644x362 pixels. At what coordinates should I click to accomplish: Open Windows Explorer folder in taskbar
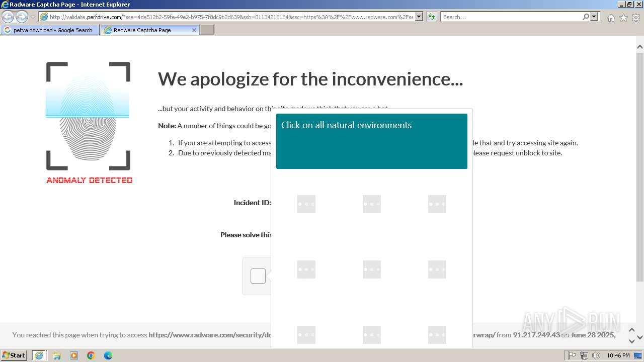(x=57, y=355)
